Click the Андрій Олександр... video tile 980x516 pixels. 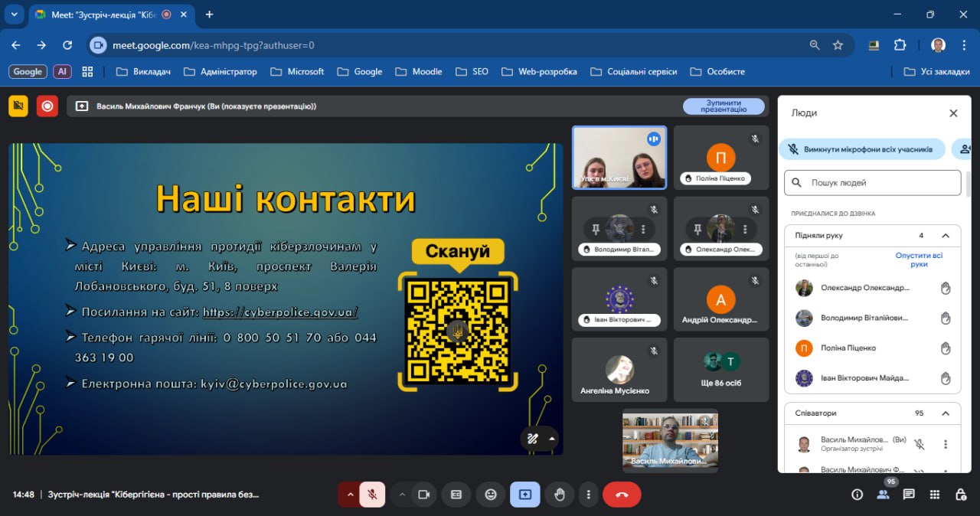point(721,299)
